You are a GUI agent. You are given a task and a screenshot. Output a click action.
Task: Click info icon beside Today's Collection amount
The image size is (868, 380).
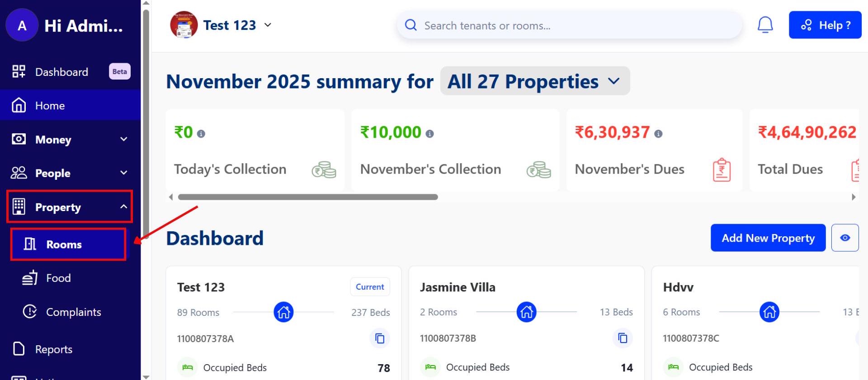pyautogui.click(x=201, y=134)
